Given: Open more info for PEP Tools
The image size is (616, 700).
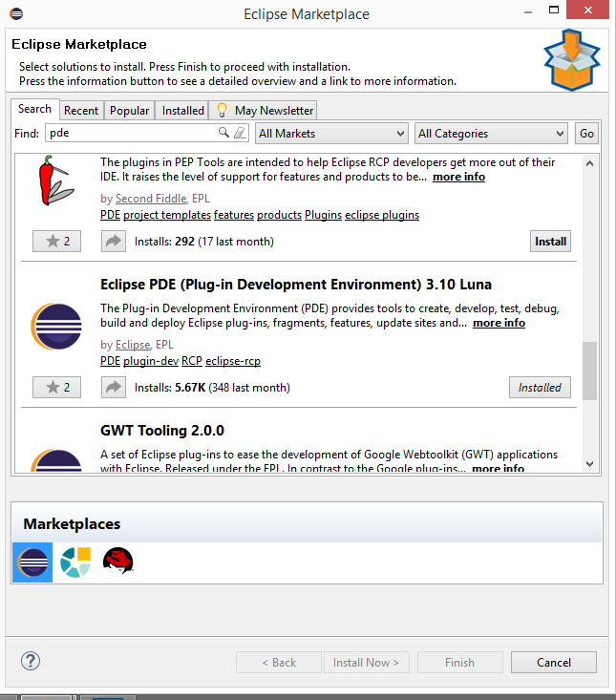Looking at the screenshot, I should pos(458,177).
